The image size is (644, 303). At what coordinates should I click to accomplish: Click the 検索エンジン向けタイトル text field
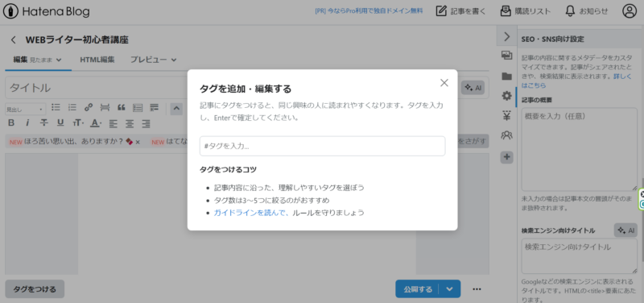(x=579, y=256)
